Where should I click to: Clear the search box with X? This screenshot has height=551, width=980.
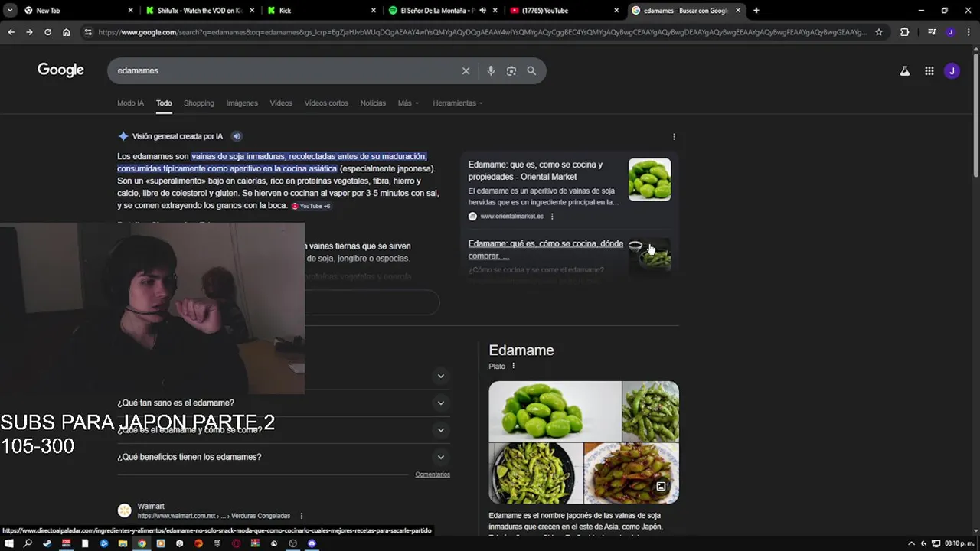click(x=465, y=70)
